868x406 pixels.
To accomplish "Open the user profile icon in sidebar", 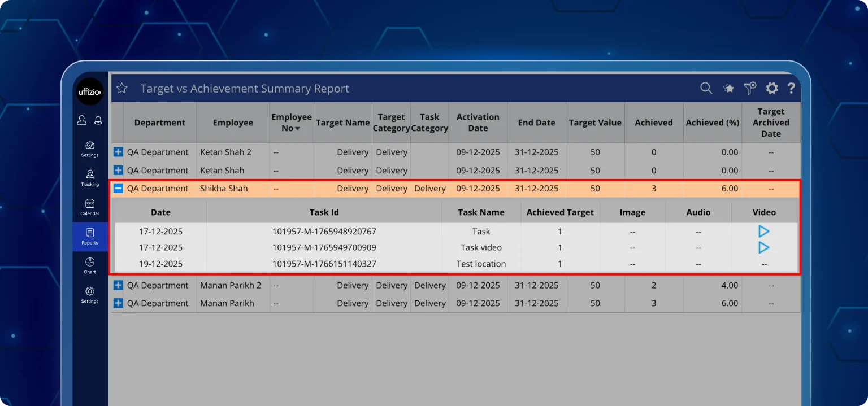I will pos(82,120).
